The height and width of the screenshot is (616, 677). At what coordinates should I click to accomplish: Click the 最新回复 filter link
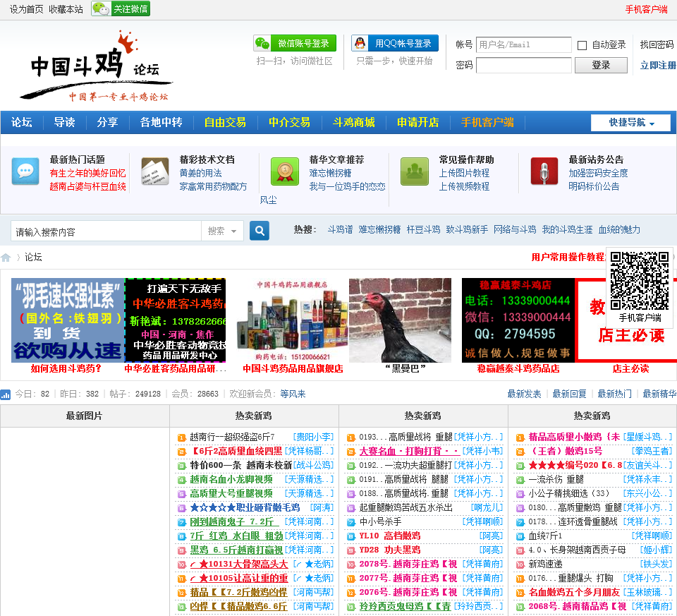click(x=570, y=394)
